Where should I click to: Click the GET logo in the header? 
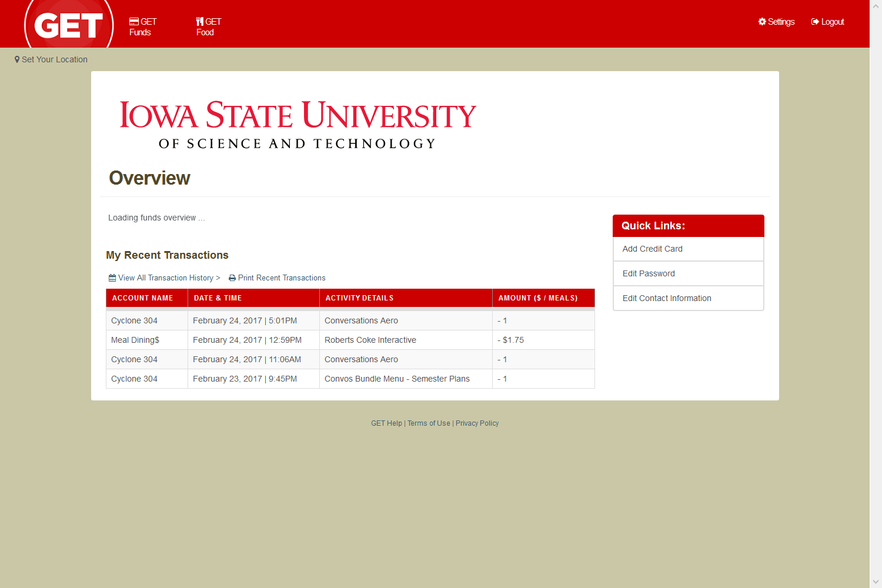point(69,24)
